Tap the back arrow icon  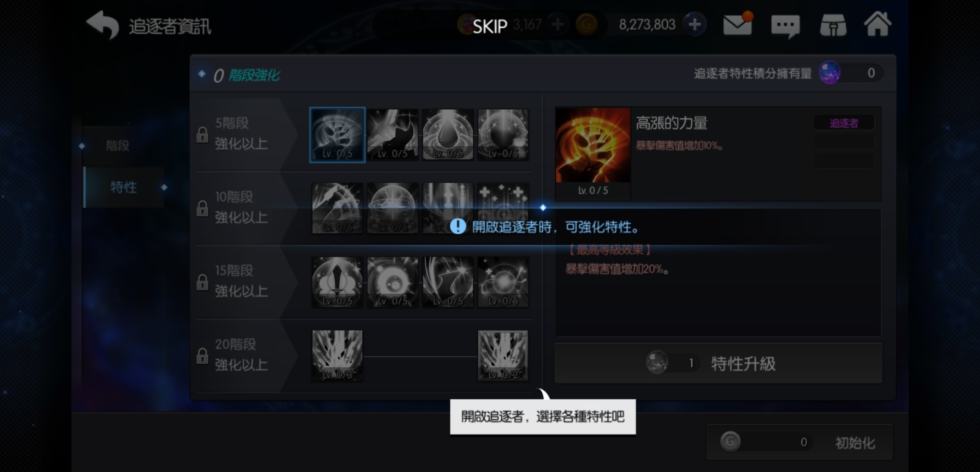[103, 24]
